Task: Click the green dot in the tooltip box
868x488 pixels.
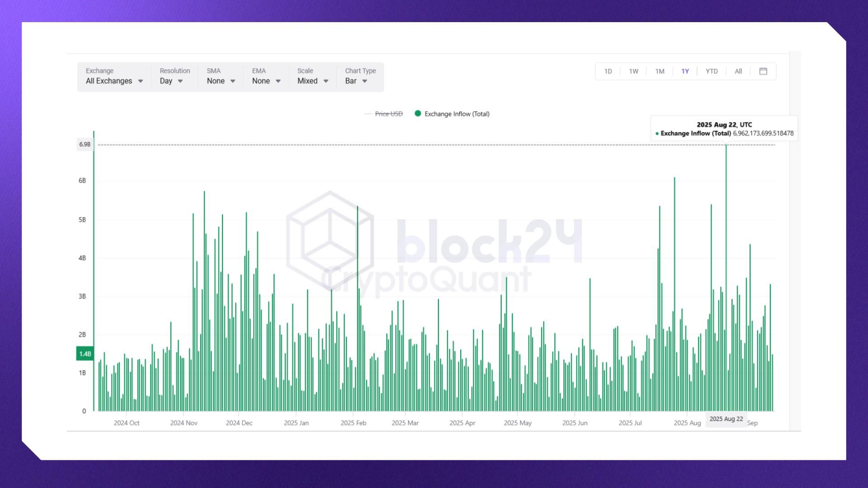Action: tap(656, 133)
